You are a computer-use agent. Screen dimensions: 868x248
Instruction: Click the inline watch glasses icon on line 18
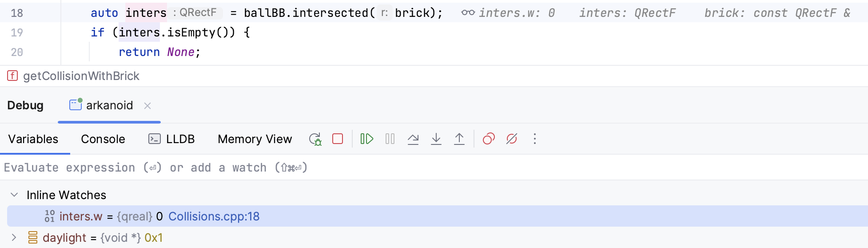coord(468,13)
